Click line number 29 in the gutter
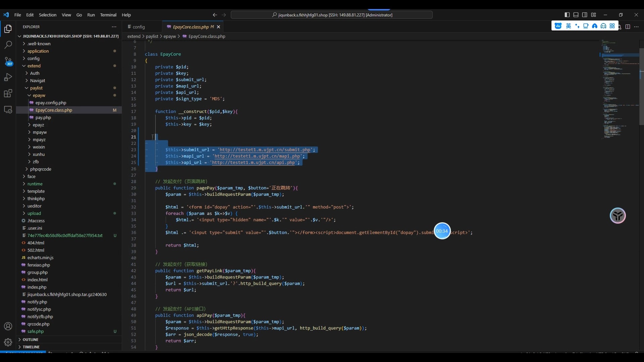The height and width of the screenshot is (362, 644). (133, 188)
